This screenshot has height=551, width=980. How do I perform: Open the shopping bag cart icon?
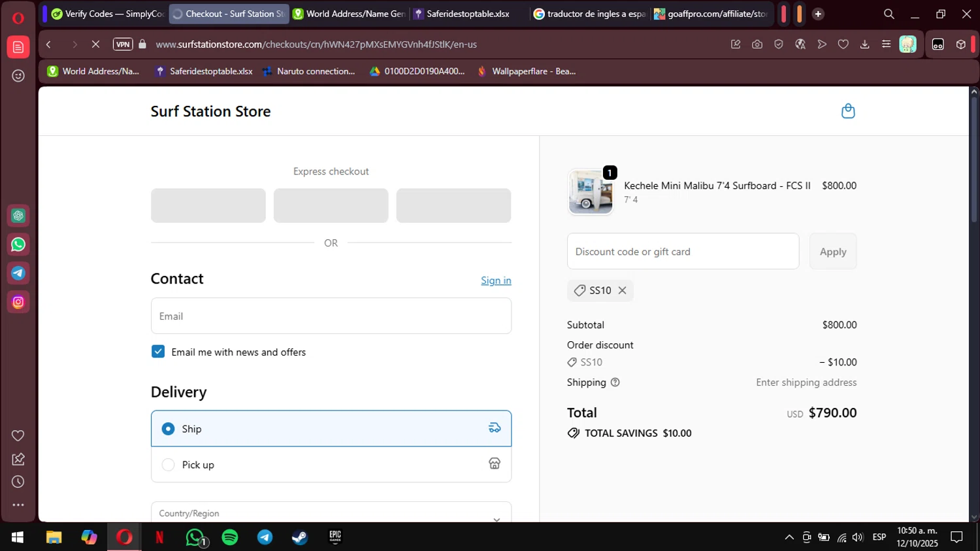click(x=848, y=111)
